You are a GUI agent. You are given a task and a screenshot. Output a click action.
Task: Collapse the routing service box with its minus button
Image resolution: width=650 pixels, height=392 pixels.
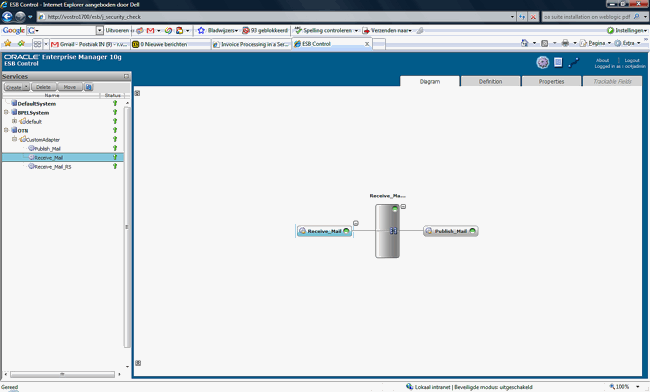tap(403, 206)
